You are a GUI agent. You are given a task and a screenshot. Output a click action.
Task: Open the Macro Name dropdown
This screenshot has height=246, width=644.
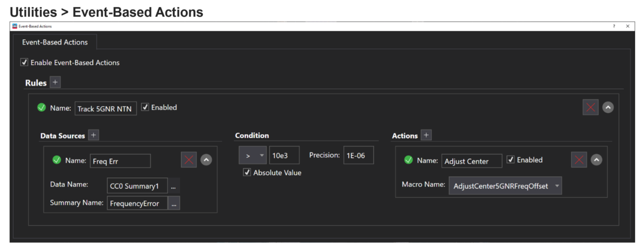coord(505,186)
